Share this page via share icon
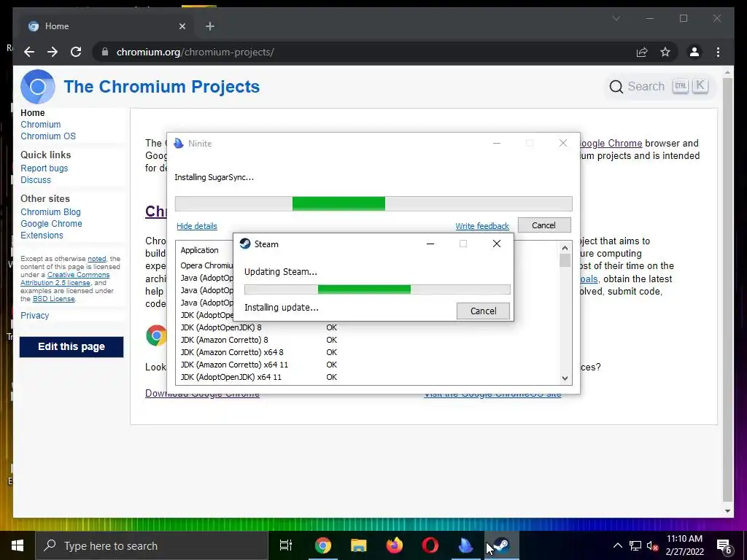 (x=642, y=52)
